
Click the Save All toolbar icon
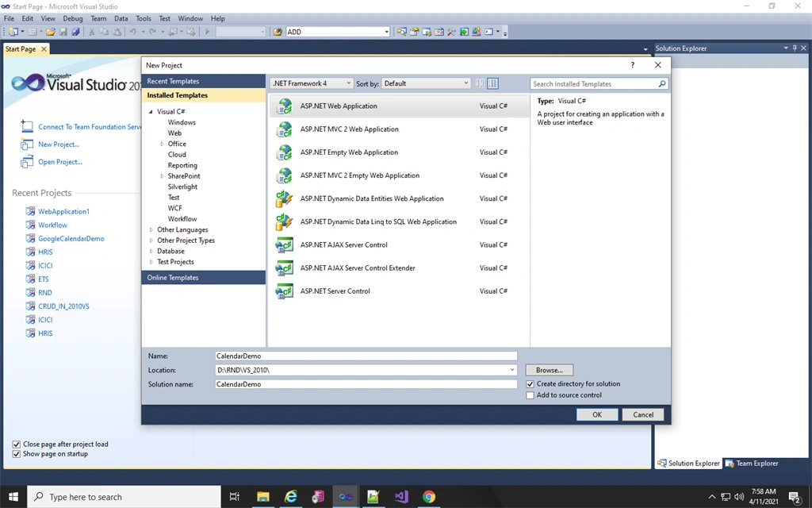(75, 32)
